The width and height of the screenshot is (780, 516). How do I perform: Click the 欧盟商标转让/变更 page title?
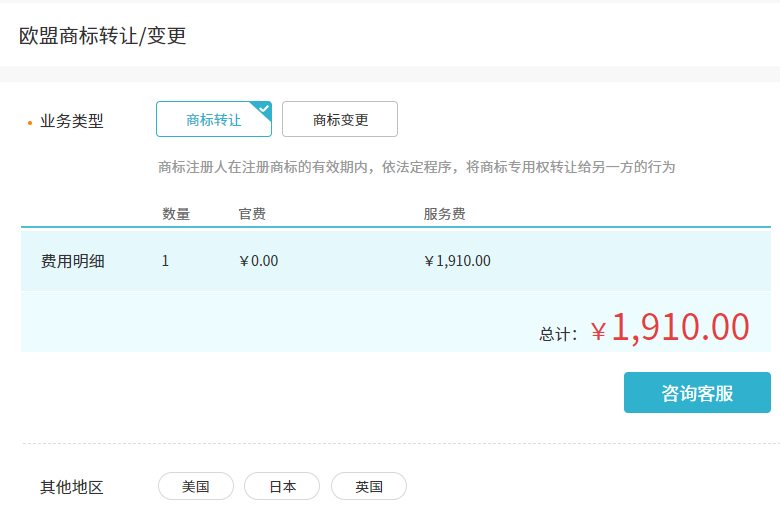tap(103, 36)
